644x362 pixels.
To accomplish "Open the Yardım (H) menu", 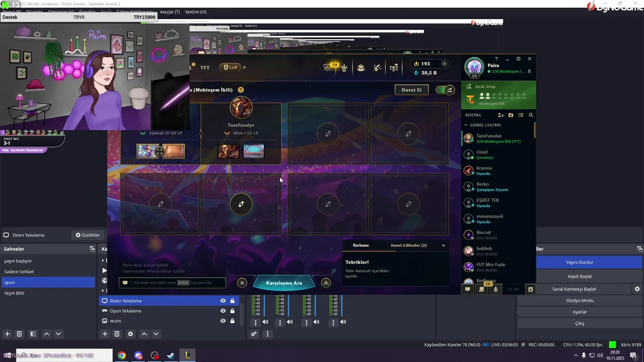I will tap(196, 12).
